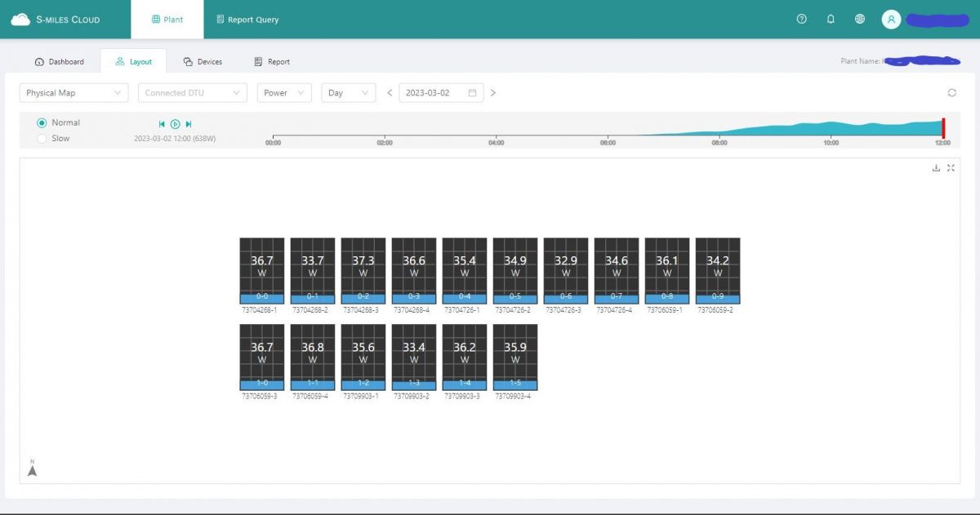Screen dimensions: 980x515
Task: Open the user account avatar
Action: click(891, 19)
